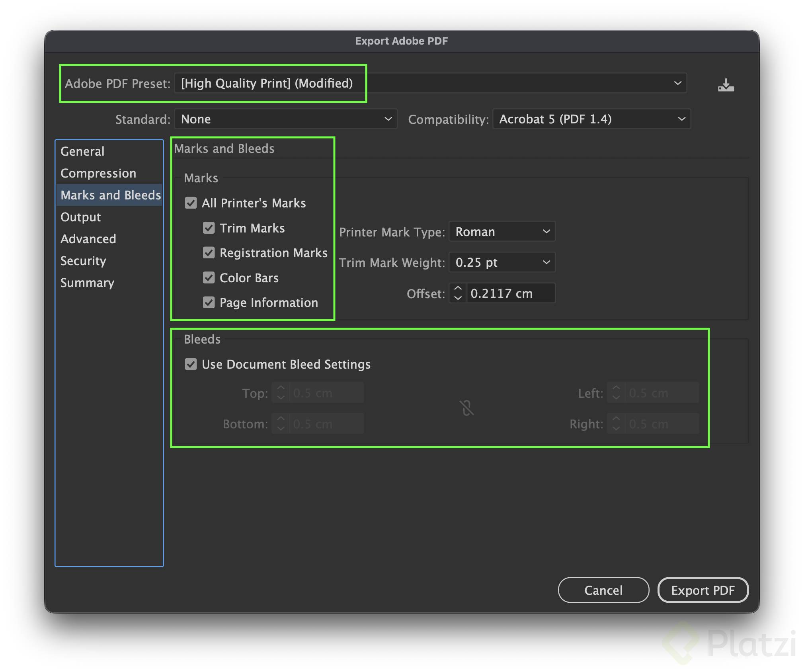Switch to the General section
The height and width of the screenshot is (672, 804).
[82, 151]
